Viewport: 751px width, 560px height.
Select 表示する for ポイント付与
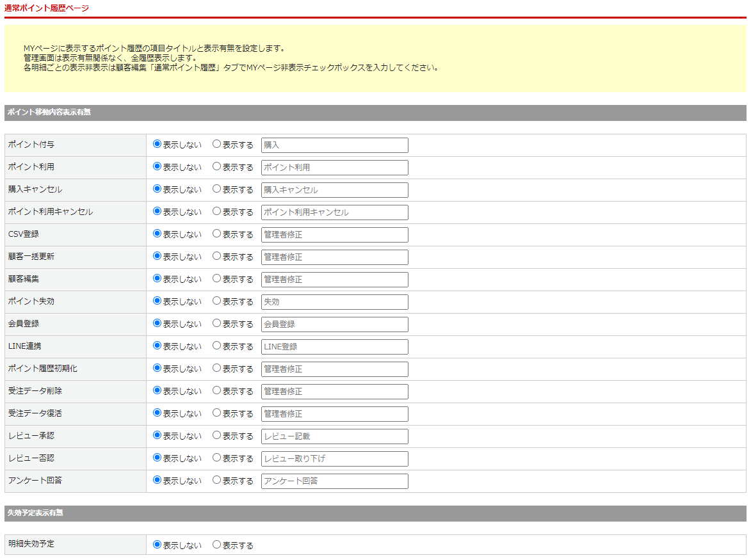tap(216, 145)
